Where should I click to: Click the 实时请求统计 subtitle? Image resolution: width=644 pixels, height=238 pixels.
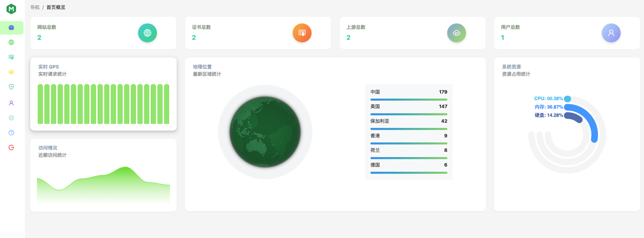pos(53,74)
